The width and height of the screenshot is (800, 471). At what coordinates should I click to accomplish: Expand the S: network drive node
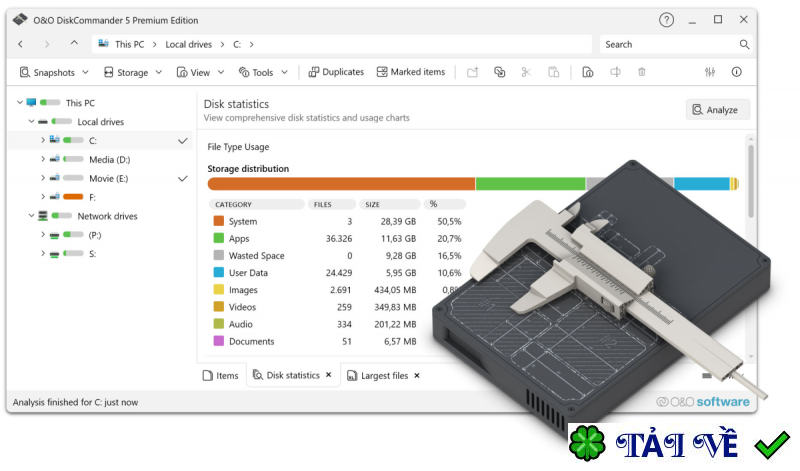43,253
